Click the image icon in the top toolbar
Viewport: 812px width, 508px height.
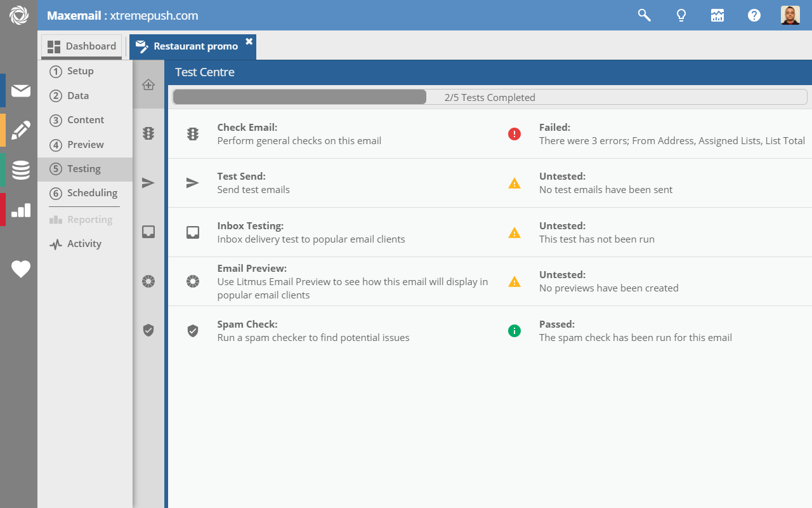click(x=717, y=15)
